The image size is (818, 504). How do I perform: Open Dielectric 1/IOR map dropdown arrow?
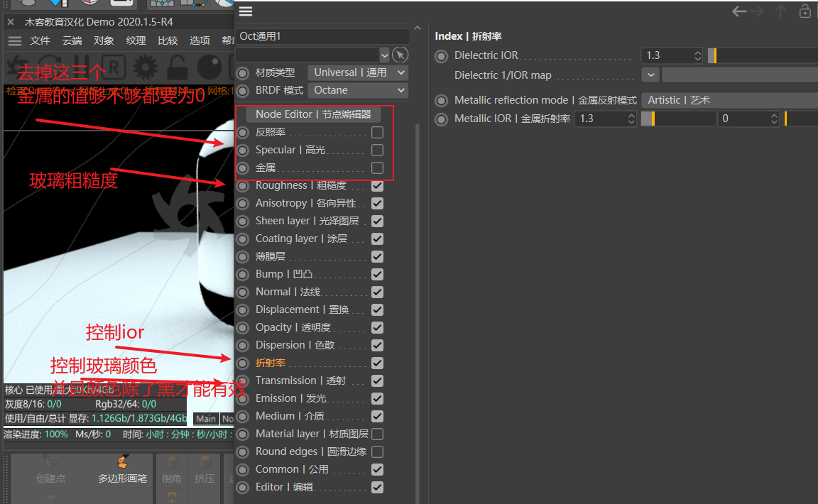650,75
